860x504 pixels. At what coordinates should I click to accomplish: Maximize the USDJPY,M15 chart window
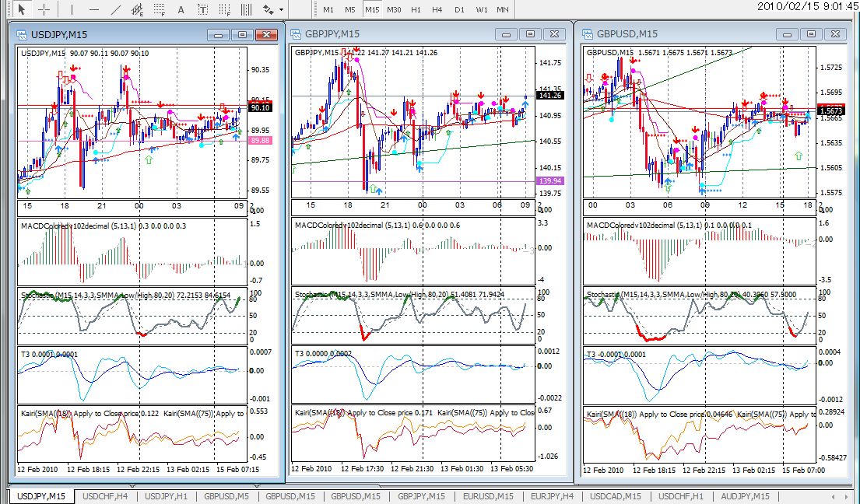[242, 35]
